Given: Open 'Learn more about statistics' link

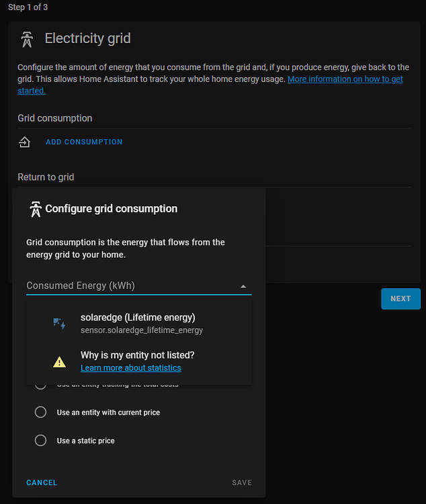Looking at the screenshot, I should coord(131,368).
